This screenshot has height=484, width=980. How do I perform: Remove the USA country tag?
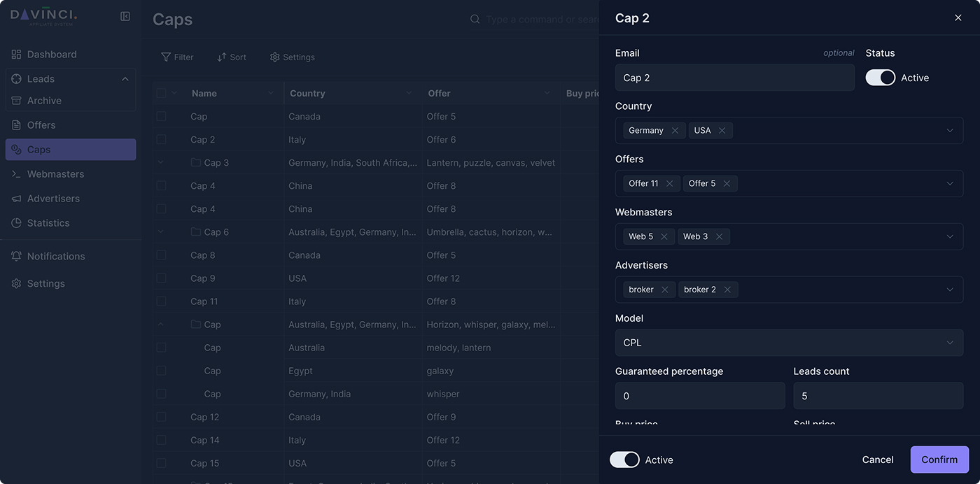click(x=722, y=131)
